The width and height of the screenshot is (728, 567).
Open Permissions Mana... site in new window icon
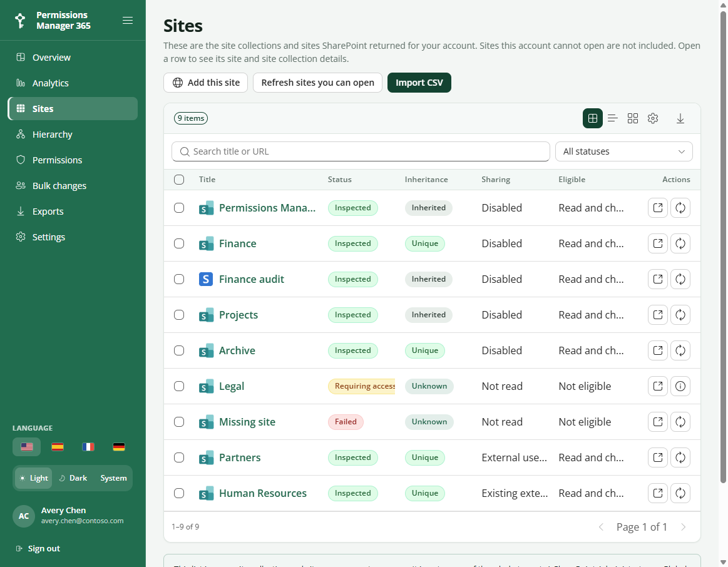pos(657,208)
